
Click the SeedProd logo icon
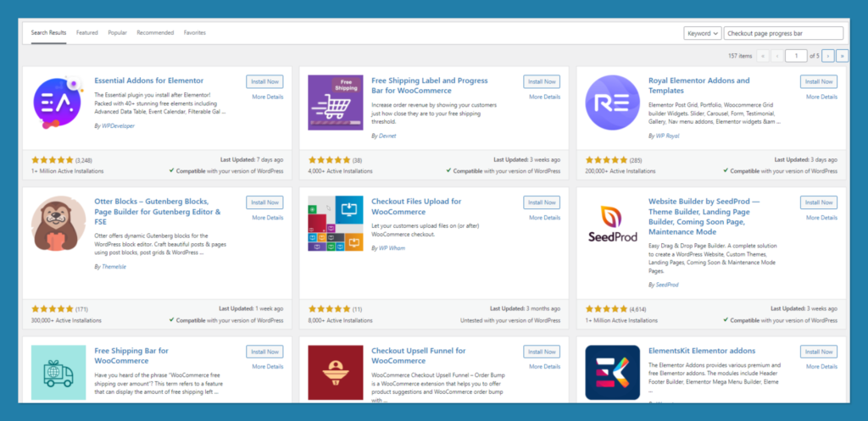point(612,224)
